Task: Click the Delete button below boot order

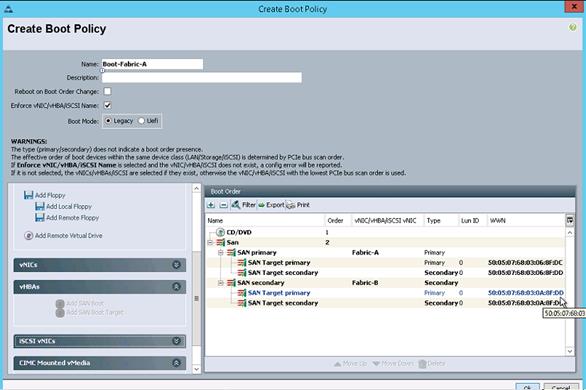Action: pos(432,363)
